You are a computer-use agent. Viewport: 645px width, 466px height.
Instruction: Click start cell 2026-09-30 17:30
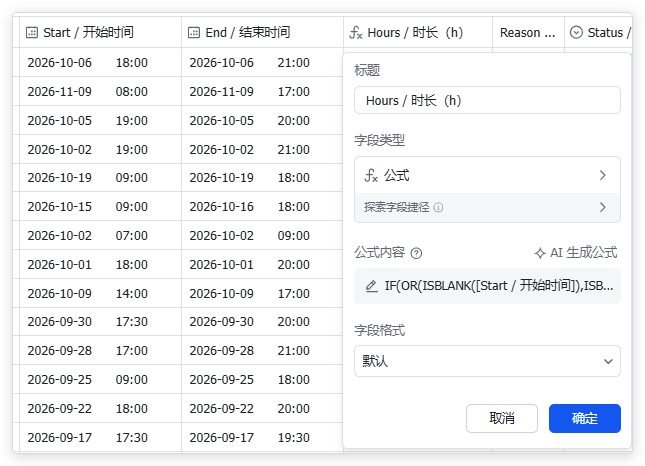coord(100,322)
